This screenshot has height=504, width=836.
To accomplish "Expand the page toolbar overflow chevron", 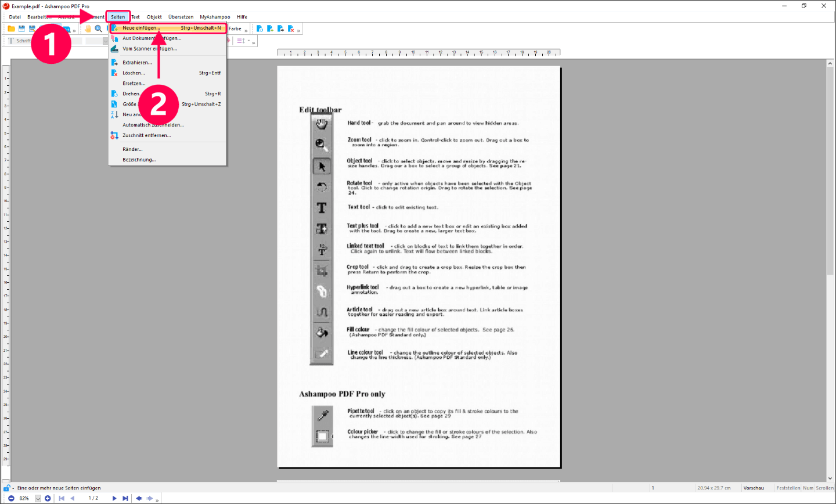I will (299, 30).
